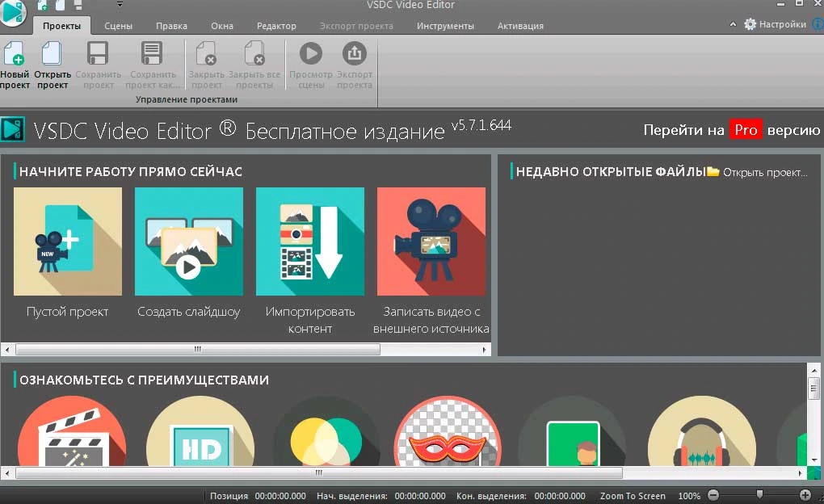Click the grayed Close All Projects icon

pyautogui.click(x=254, y=53)
